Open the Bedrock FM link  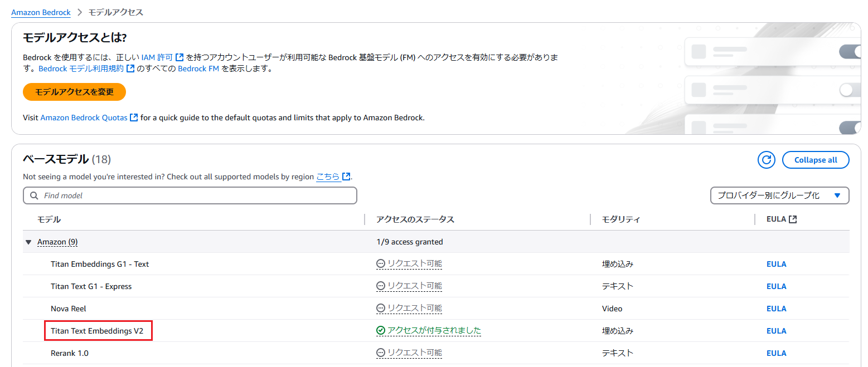coord(198,69)
